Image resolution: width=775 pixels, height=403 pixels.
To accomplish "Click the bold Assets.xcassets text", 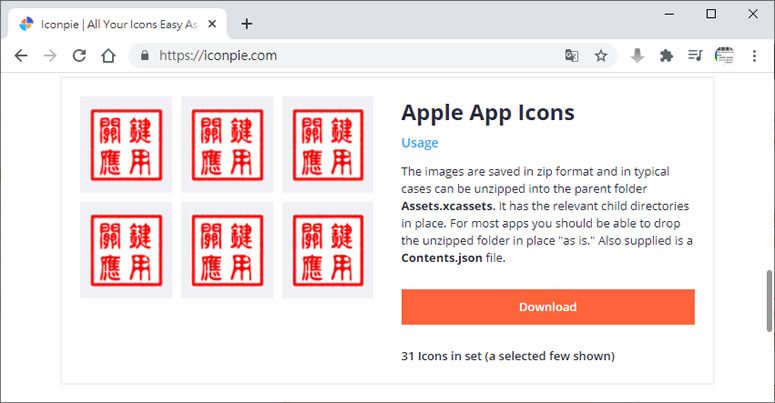I will click(x=448, y=206).
